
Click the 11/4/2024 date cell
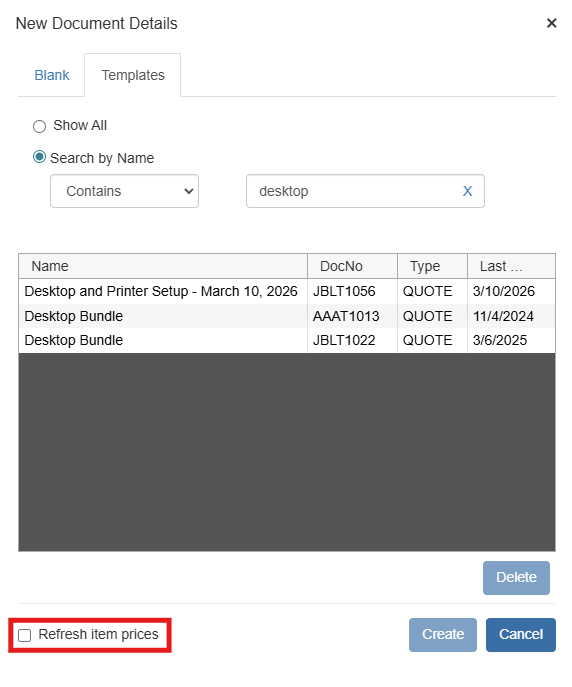(511, 316)
